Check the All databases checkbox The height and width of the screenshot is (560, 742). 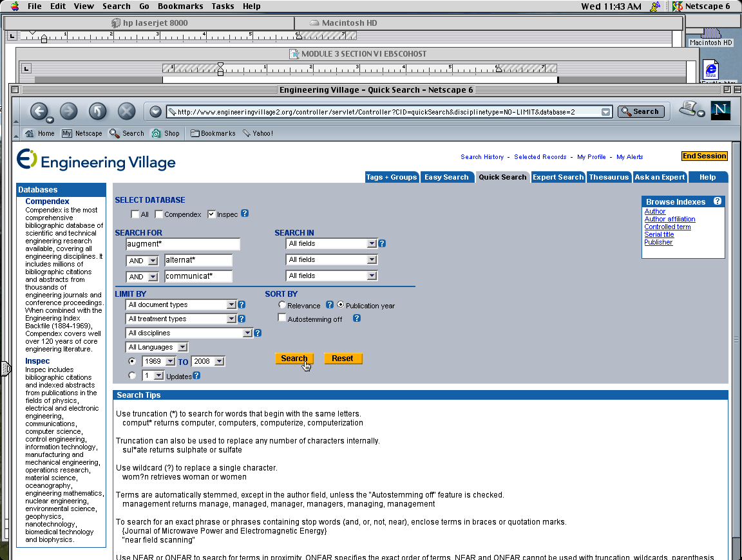coord(135,214)
